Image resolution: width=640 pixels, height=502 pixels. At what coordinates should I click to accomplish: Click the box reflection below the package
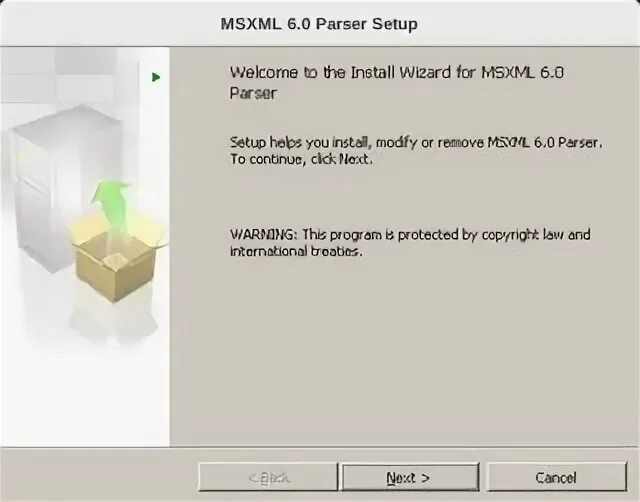[114, 322]
